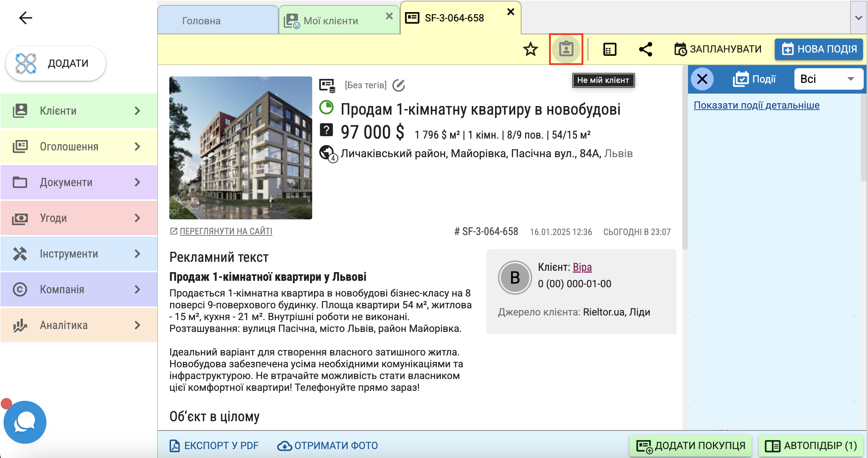Open the Оголошення menu section
868x458 pixels.
tap(79, 146)
